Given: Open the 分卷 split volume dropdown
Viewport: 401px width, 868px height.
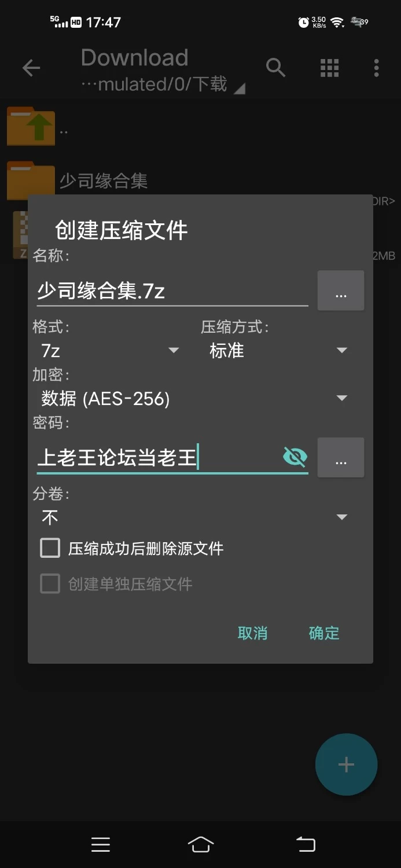Looking at the screenshot, I should coord(195,517).
